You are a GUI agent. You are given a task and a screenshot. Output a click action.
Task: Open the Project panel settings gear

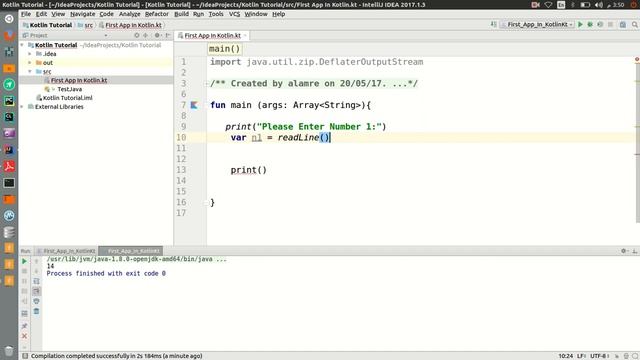click(x=157, y=36)
